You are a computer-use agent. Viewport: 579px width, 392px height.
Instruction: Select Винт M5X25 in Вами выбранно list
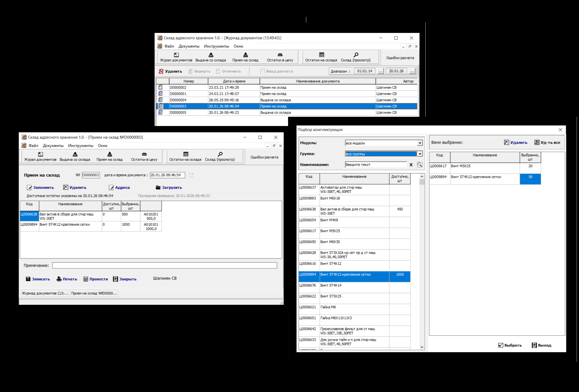[x=485, y=168]
